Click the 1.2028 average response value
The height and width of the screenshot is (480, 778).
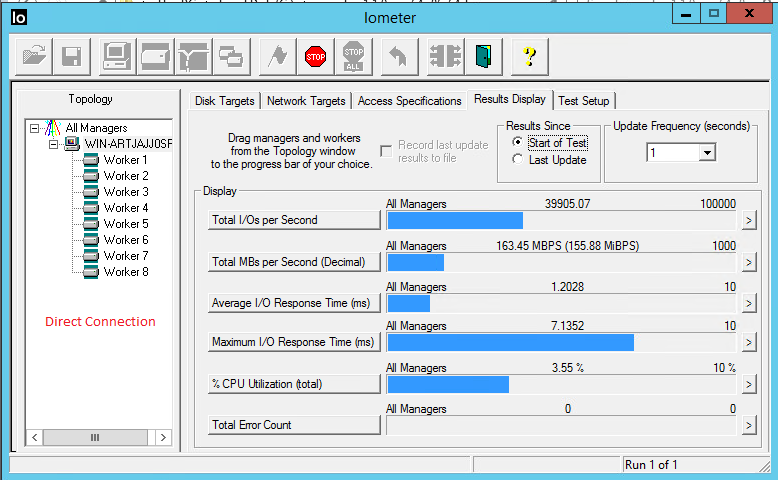pos(568,286)
